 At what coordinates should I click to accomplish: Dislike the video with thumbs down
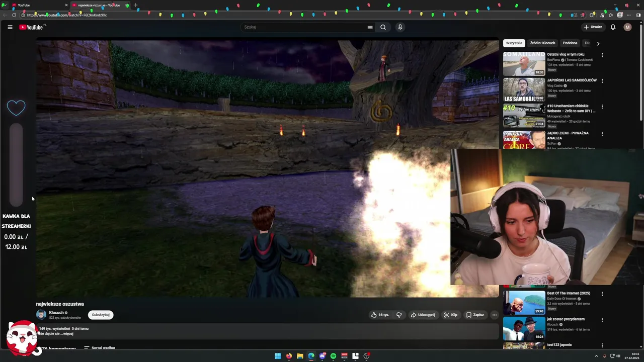pyautogui.click(x=399, y=315)
